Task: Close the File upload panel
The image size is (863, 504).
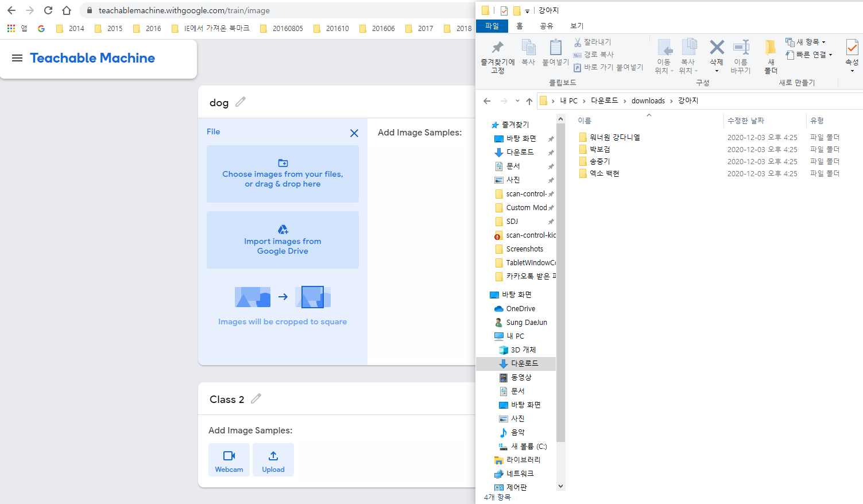Action: [x=354, y=133]
